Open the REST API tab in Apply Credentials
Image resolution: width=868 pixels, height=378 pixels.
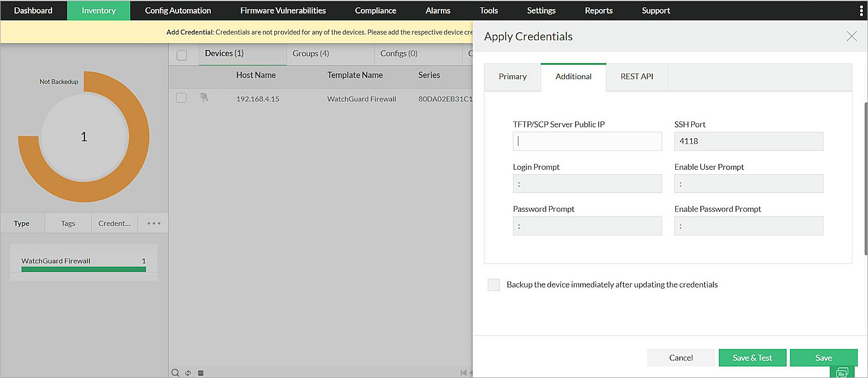[637, 76]
